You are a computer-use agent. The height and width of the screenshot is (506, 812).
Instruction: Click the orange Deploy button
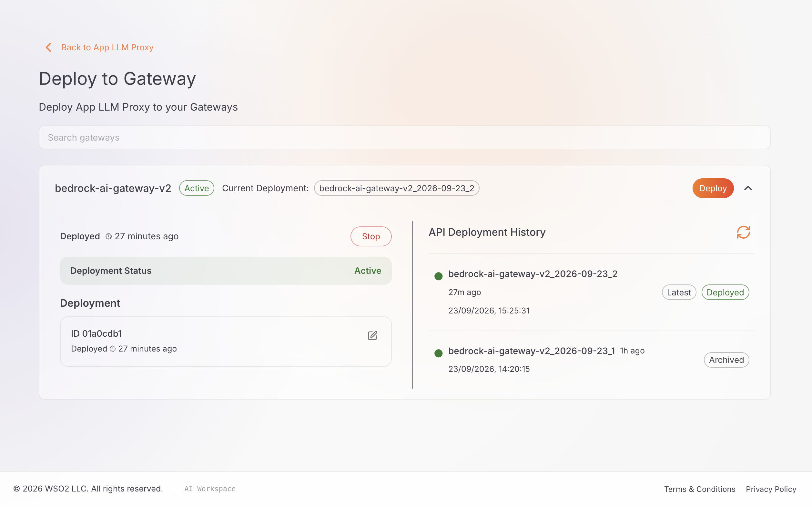tap(713, 188)
